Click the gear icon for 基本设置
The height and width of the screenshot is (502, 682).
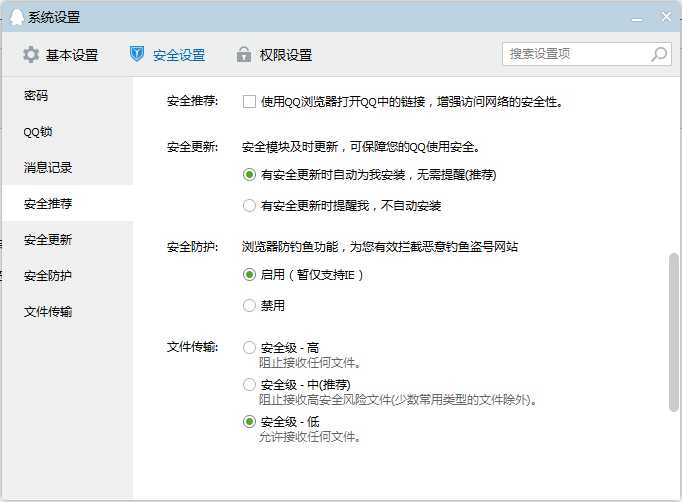31,55
